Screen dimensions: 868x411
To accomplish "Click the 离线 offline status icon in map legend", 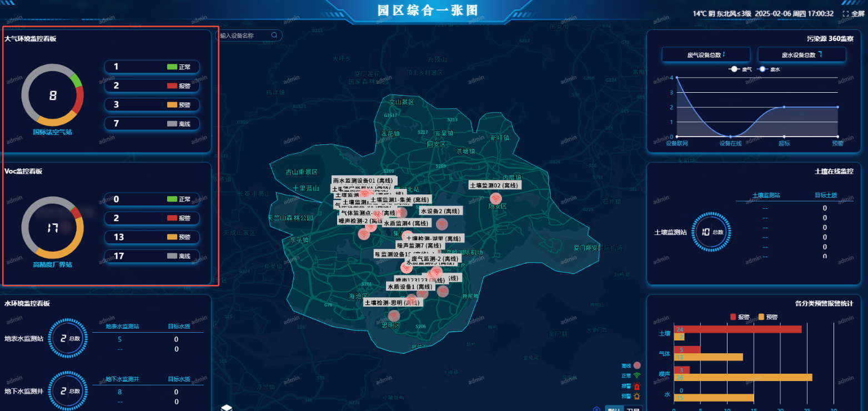I will 637,365.
